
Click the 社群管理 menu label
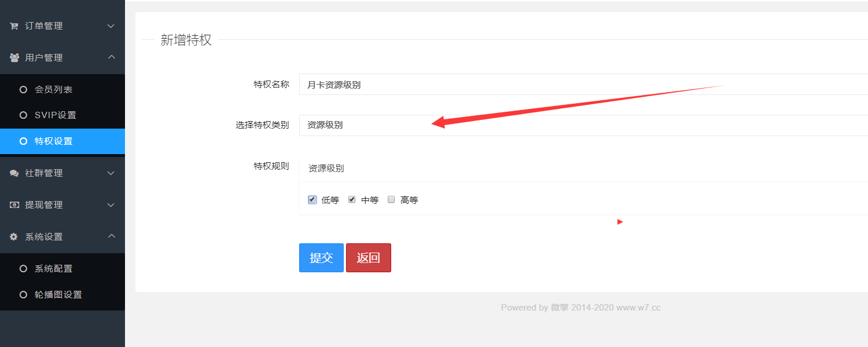[44, 173]
